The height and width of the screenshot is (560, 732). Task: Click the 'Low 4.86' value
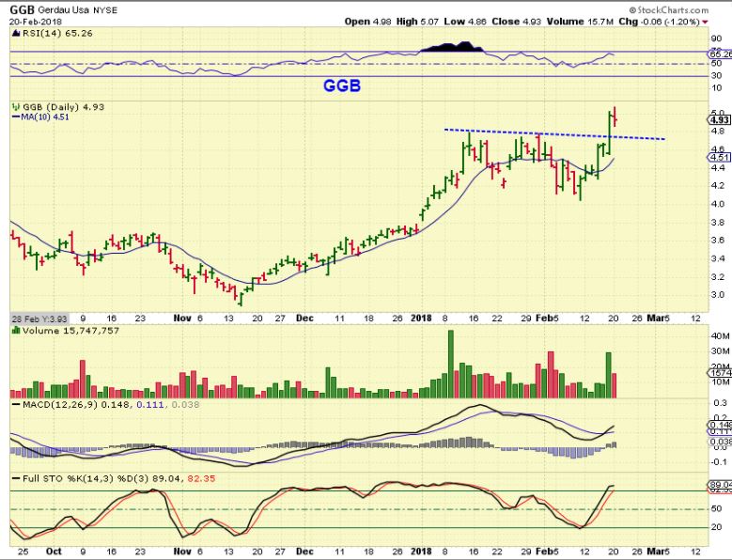click(465, 22)
